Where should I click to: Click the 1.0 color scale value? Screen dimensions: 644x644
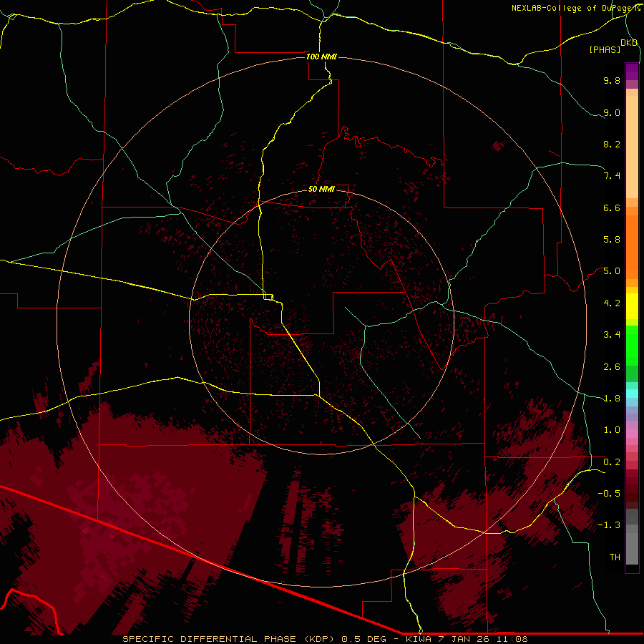tap(612, 430)
